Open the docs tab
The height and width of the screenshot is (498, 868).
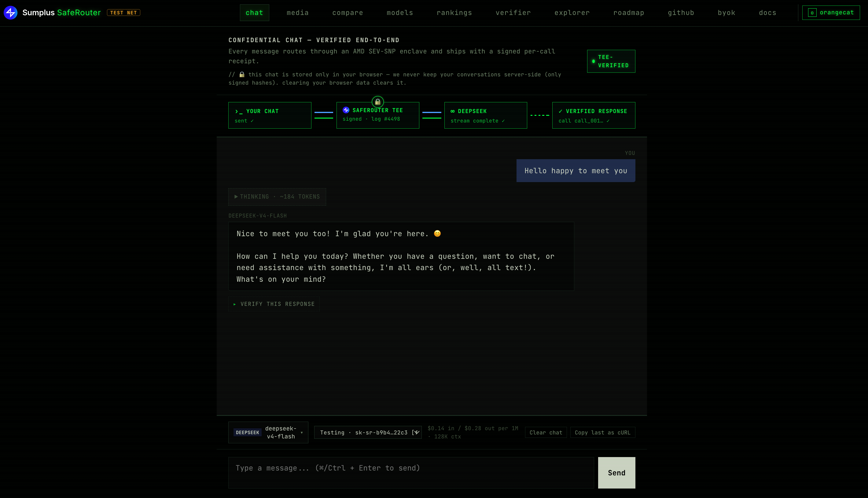pyautogui.click(x=767, y=13)
